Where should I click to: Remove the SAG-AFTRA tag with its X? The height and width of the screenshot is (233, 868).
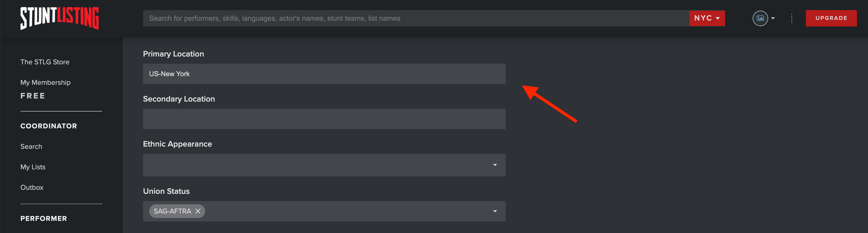pyautogui.click(x=198, y=211)
